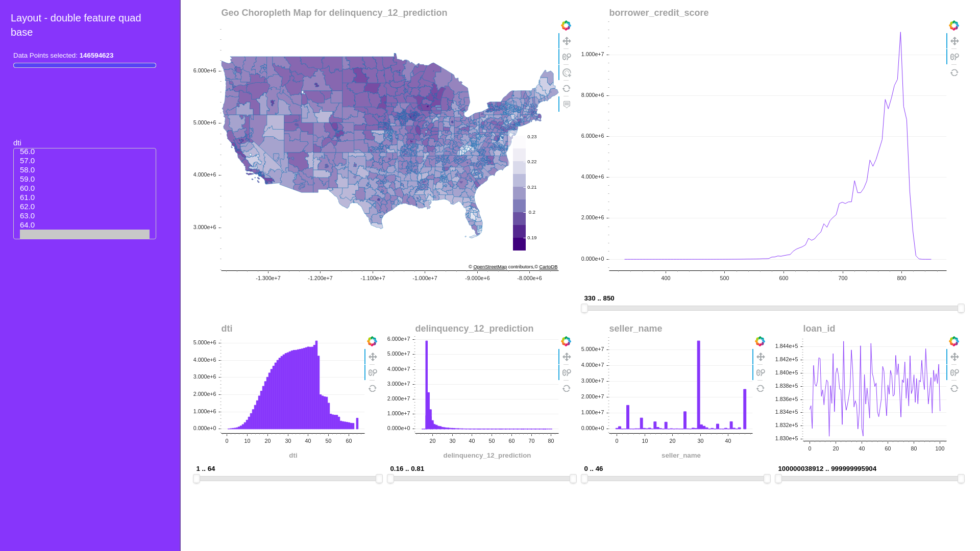Reset the borrower_credit_score chart
Image resolution: width=980 pixels, height=551 pixels.
(954, 73)
